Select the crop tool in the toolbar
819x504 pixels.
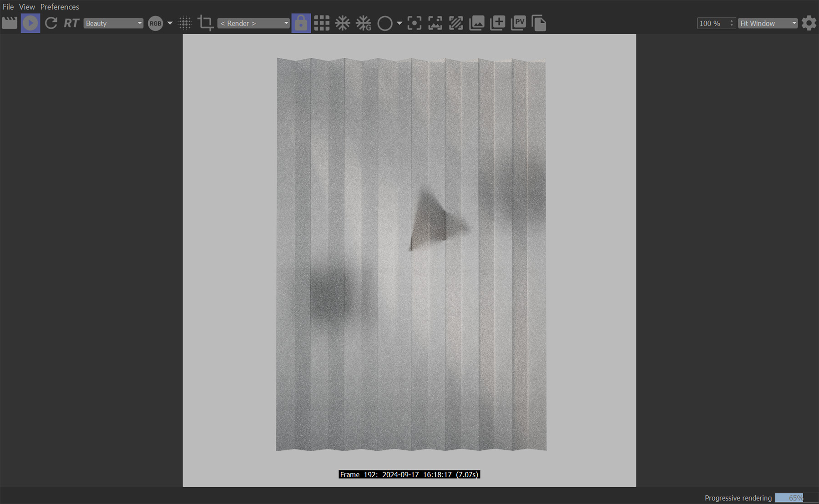coord(206,23)
